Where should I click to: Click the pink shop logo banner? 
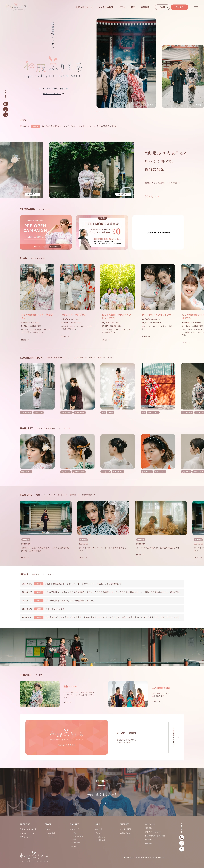(x=67, y=737)
